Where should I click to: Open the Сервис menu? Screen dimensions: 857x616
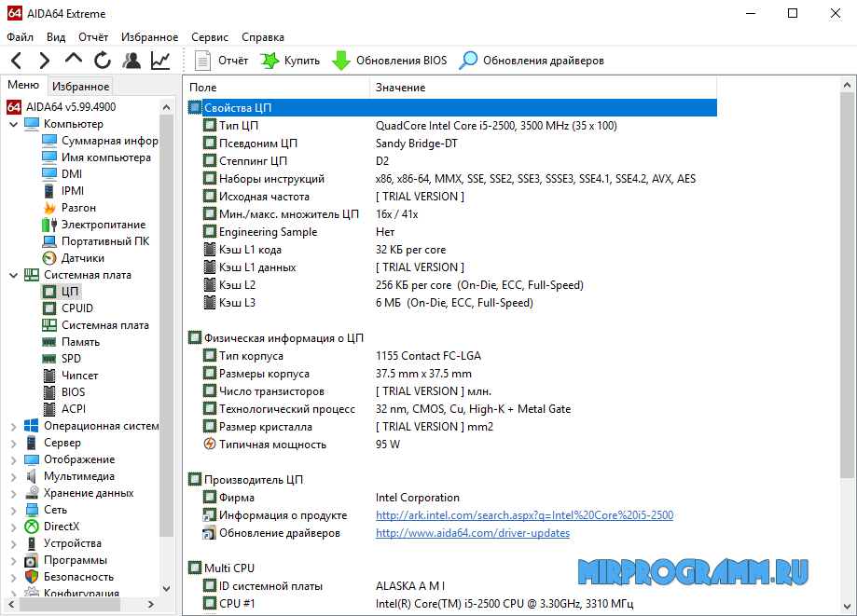coord(209,37)
